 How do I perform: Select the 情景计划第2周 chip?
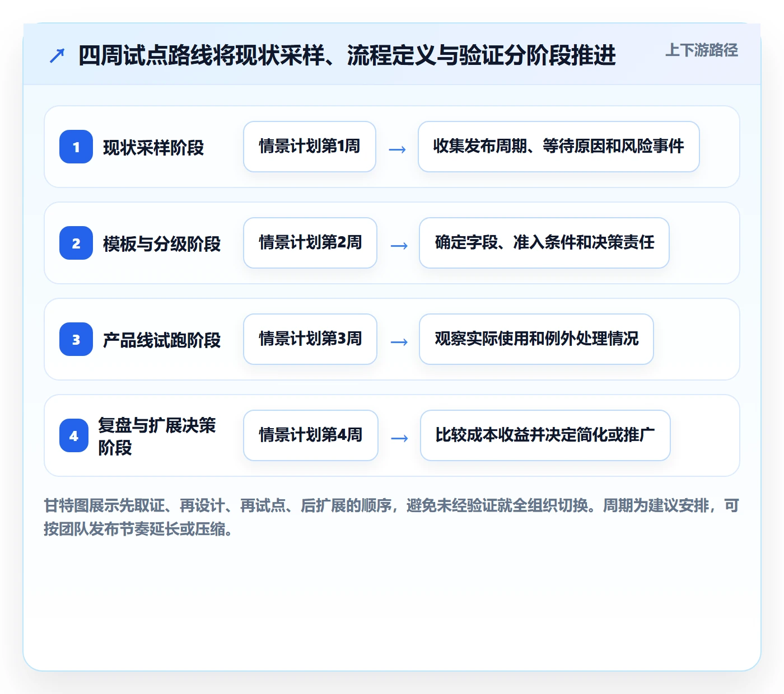310,243
